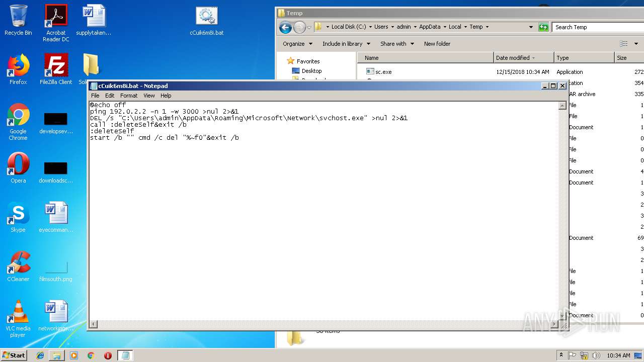Open the Opera desktop shortcut
The image size is (644, 362).
tap(18, 168)
